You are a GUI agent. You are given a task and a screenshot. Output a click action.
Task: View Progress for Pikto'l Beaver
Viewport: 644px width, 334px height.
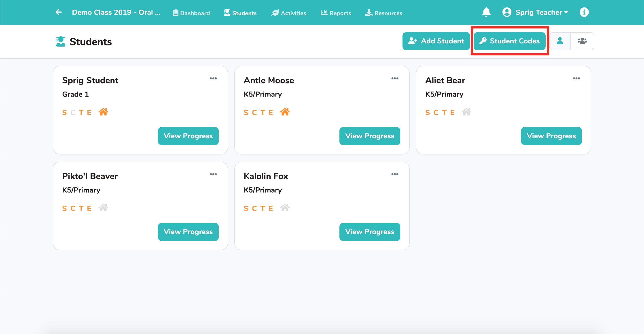[x=188, y=232]
